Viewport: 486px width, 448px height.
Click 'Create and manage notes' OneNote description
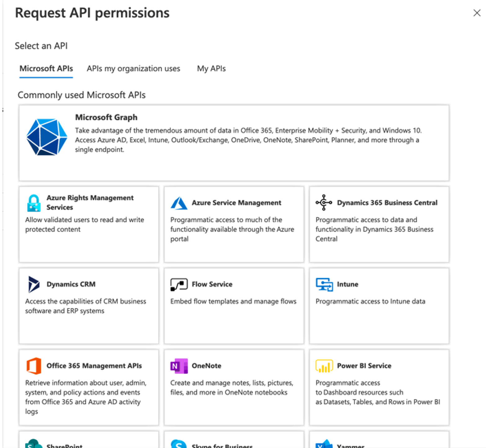tap(232, 388)
